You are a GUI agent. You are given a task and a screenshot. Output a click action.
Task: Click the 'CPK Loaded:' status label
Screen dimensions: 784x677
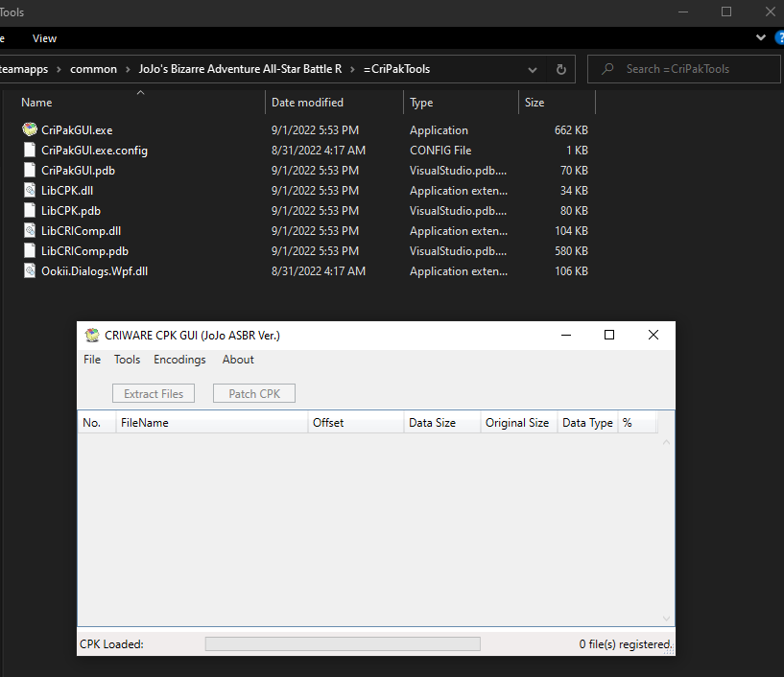coord(111,644)
